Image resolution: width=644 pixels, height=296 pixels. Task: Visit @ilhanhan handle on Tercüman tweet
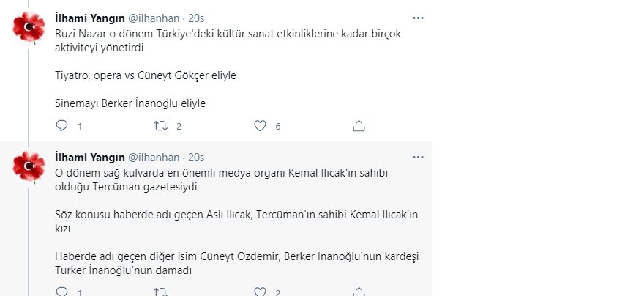[154, 157]
